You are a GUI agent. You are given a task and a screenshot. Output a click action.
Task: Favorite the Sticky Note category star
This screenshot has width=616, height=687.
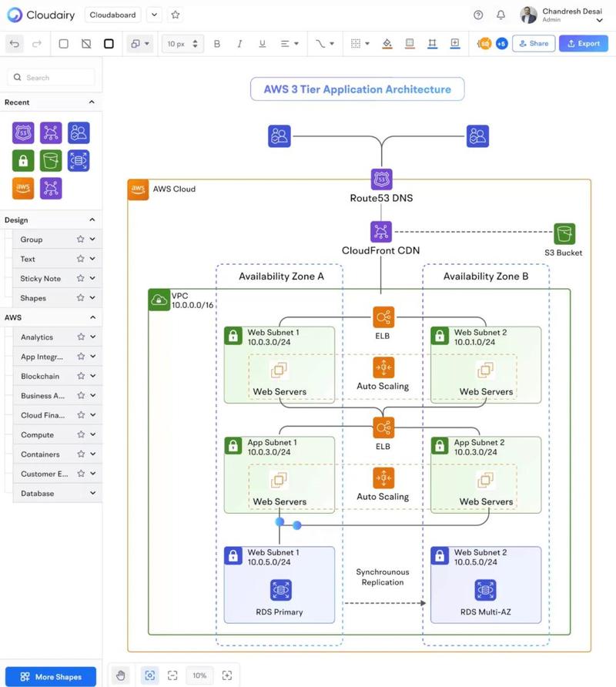click(80, 278)
